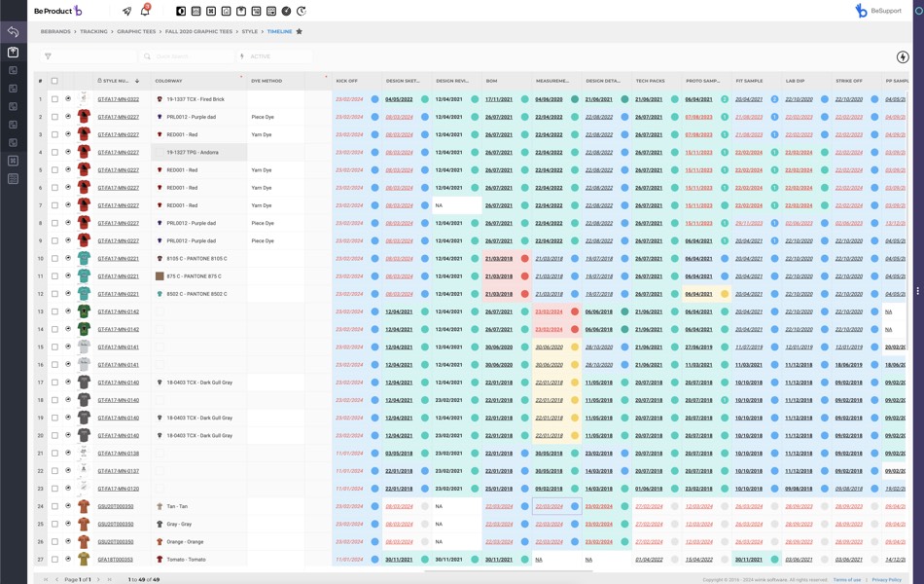
Task: Open style link GT-FA17-MN-0138
Action: pyautogui.click(x=119, y=453)
